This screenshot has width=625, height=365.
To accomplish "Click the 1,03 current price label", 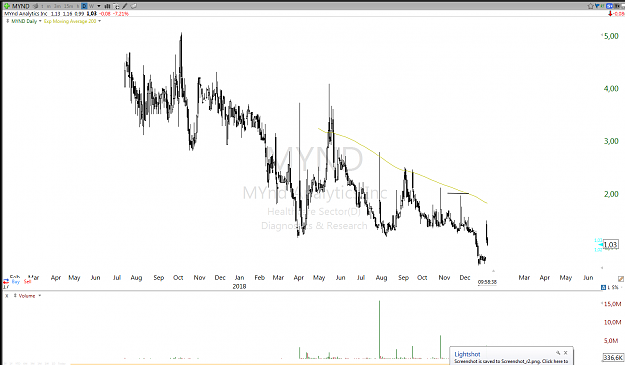I will pyautogui.click(x=610, y=244).
